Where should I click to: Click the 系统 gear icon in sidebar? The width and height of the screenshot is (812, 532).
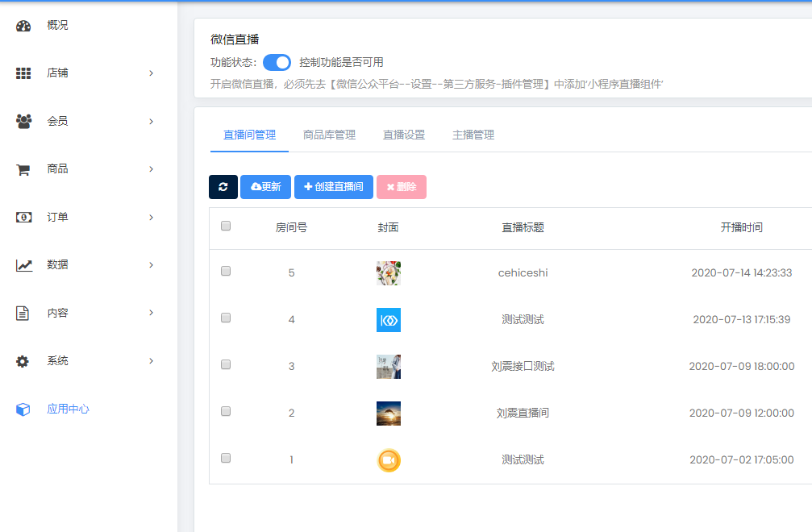(23, 361)
